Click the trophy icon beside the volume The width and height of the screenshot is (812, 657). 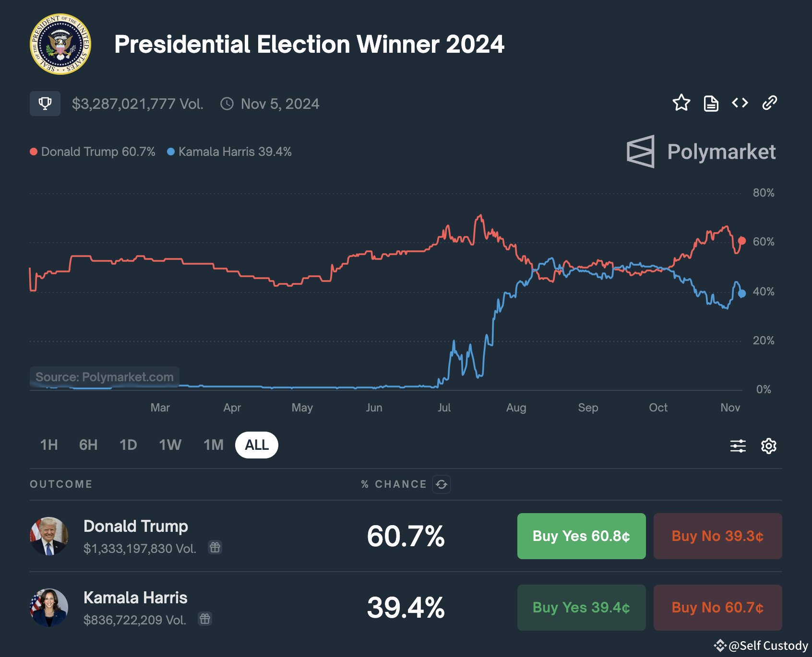tap(45, 103)
